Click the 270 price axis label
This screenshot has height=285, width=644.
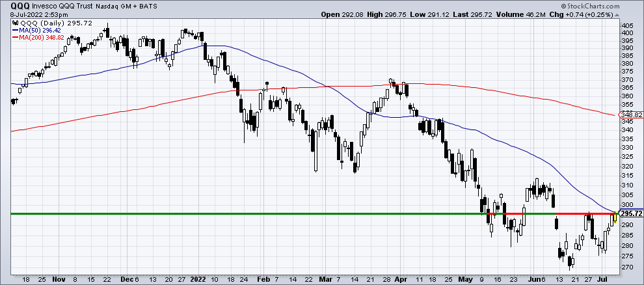click(626, 267)
